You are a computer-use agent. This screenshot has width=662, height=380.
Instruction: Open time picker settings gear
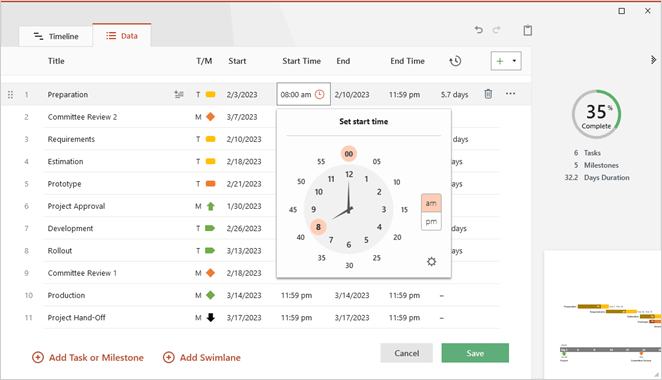(431, 262)
